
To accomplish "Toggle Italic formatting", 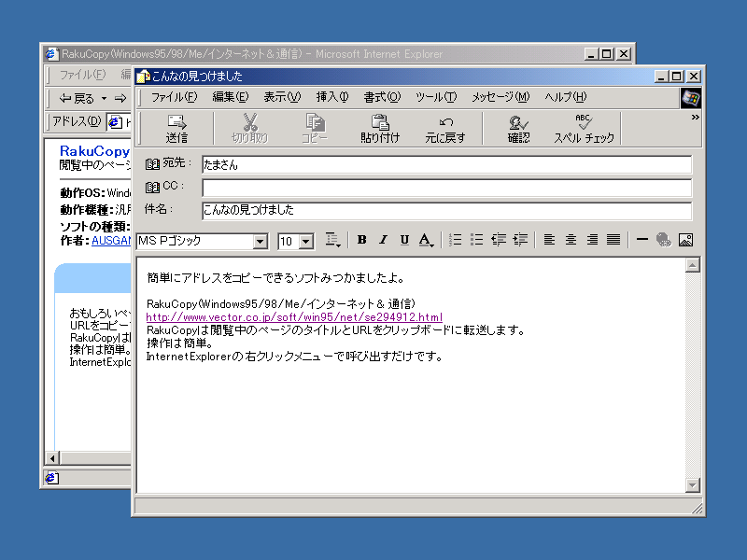I will [x=383, y=240].
